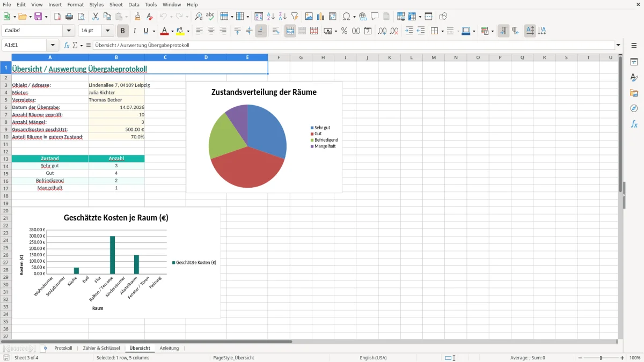Click the Print icon
The height and width of the screenshot is (362, 644).
69,17
